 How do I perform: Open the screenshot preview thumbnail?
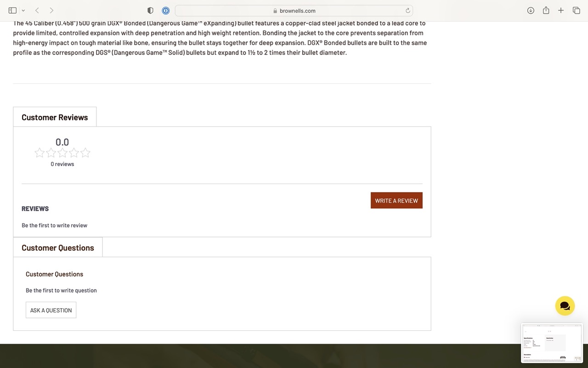pos(552,343)
